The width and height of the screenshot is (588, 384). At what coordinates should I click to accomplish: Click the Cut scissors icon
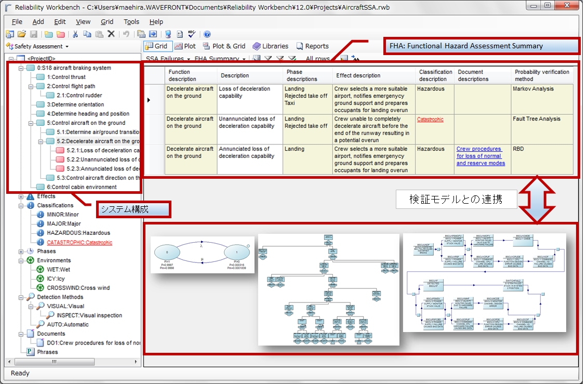75,34
